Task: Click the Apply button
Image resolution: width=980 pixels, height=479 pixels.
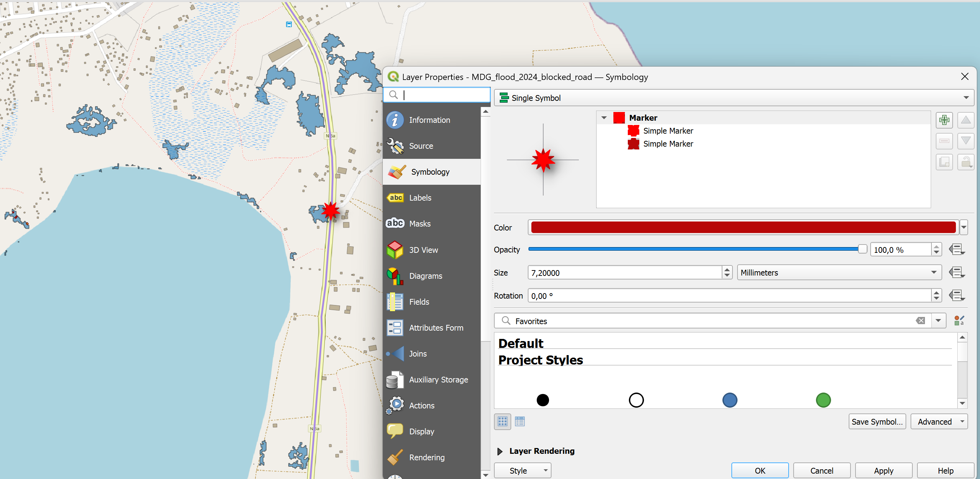Action: point(883,471)
